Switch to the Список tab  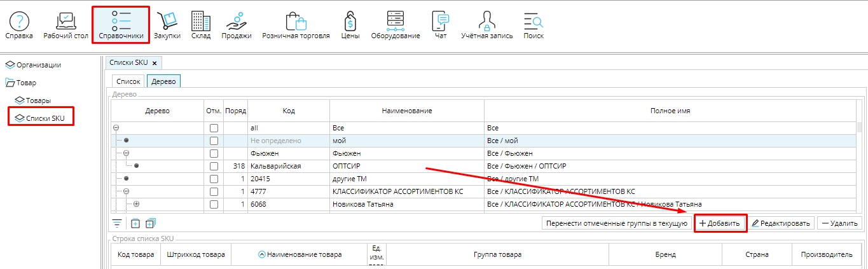click(128, 81)
